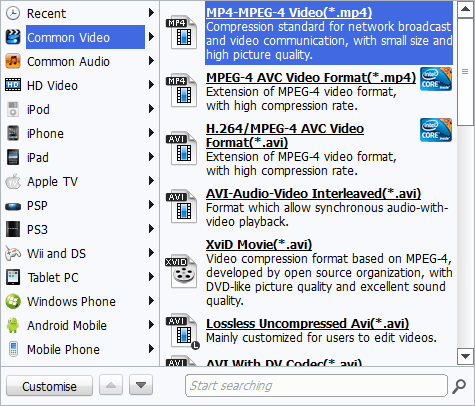
Task: Select the Common Audio category
Action: [x=68, y=62]
